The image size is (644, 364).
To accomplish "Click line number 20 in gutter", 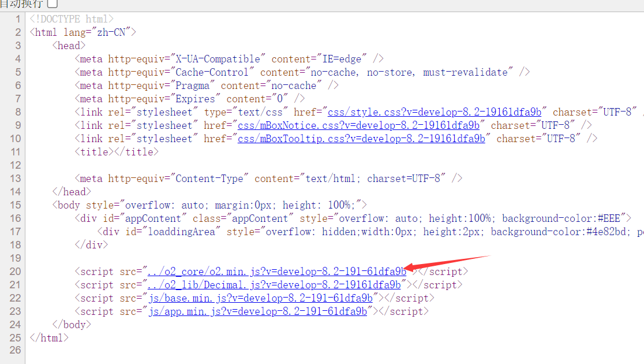I will tap(15, 272).
